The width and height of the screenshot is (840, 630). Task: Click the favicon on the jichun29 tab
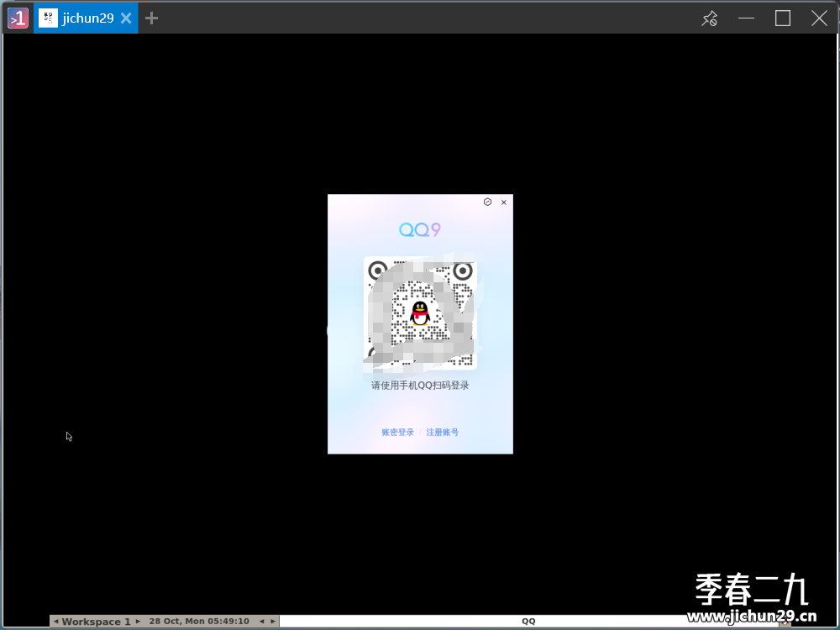[x=48, y=18]
